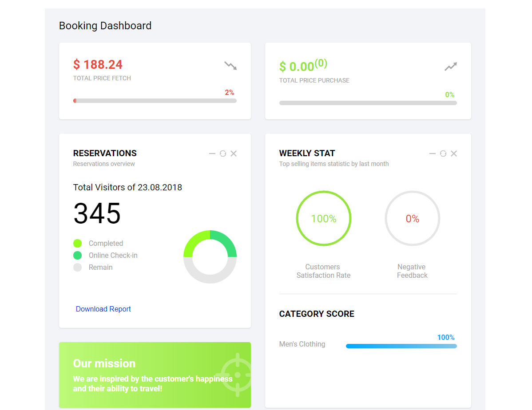The image size is (532, 410).
Task: Click the Online Check-in legend color dot
Action: click(x=77, y=255)
